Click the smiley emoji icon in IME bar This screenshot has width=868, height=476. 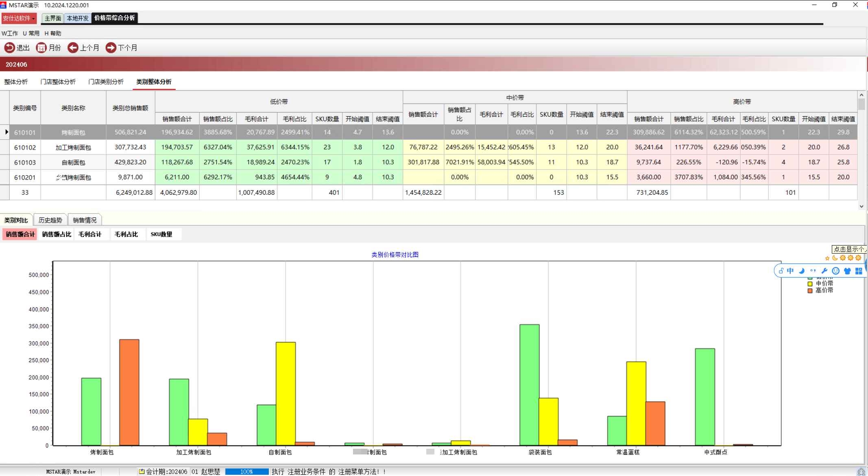836,271
